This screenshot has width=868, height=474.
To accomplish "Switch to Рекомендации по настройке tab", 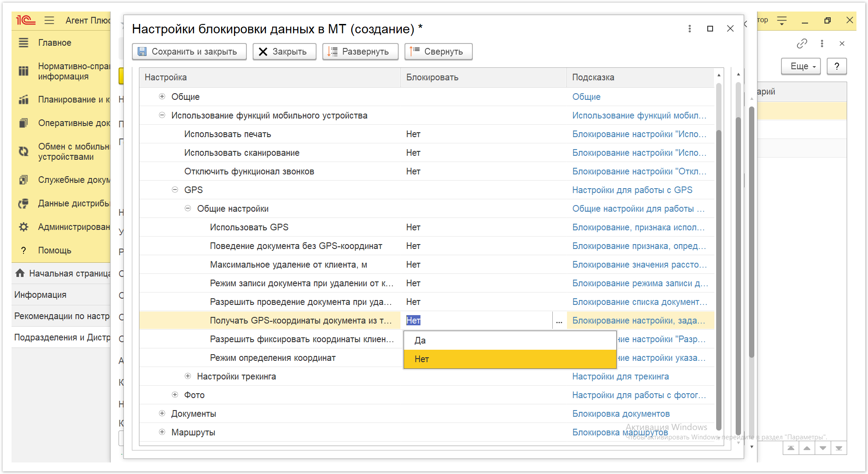I will pos(62,316).
